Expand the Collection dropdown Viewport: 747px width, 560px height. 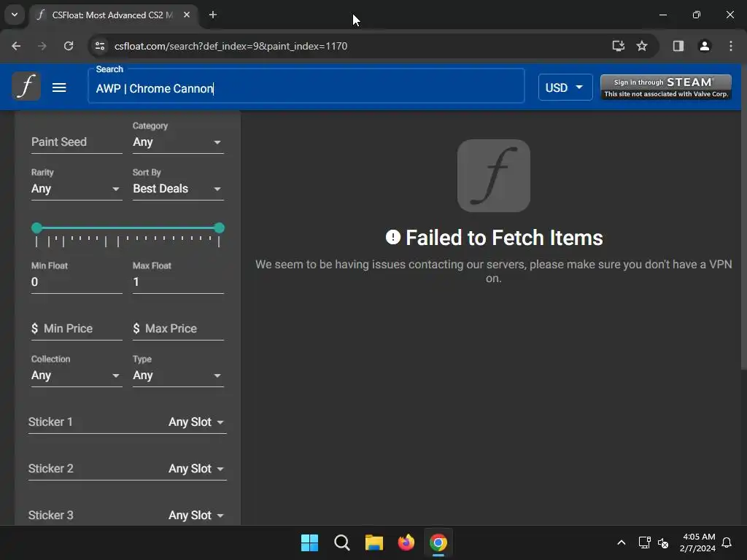[x=77, y=376]
